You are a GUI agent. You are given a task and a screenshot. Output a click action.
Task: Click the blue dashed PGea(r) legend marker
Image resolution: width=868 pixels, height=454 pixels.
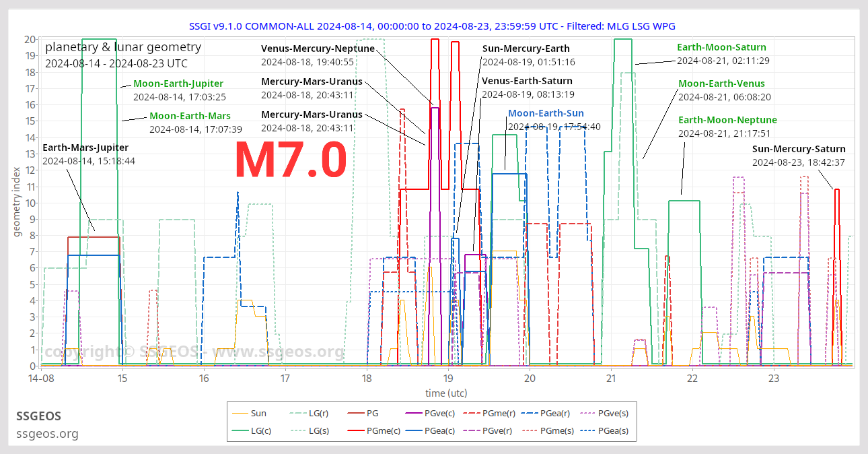point(530,413)
